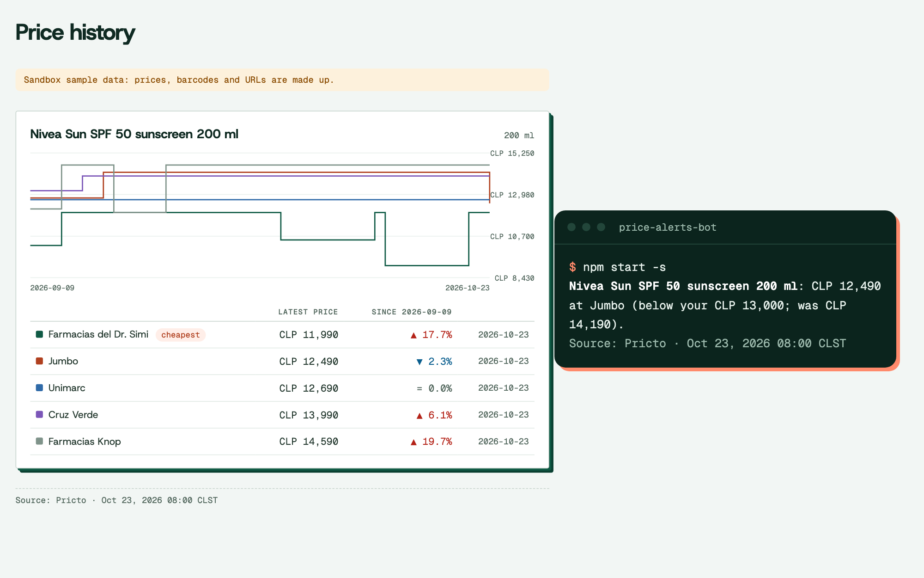Screen dimensions: 924x578
Task: Click the up arrow next to 19.7%
Action: [413, 442]
